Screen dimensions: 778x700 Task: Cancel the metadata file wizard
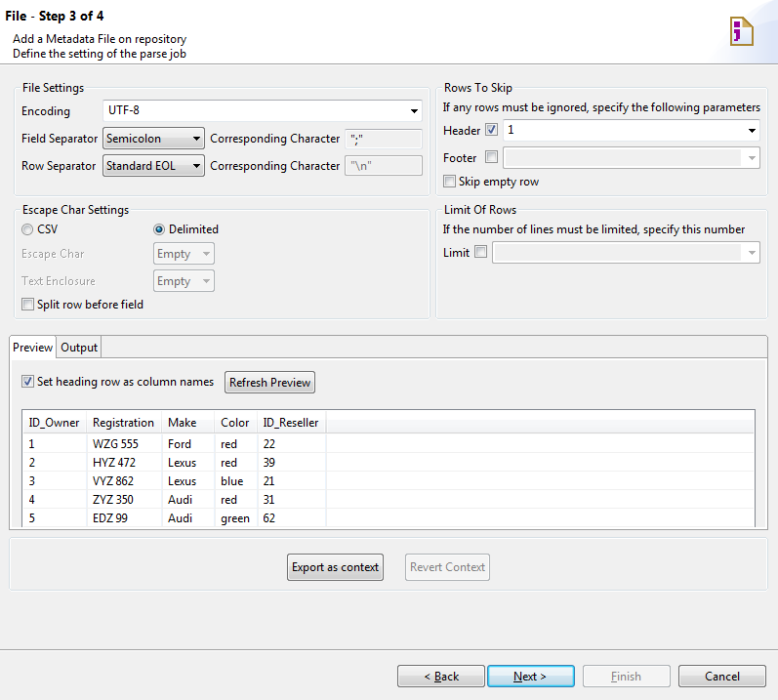pyautogui.click(x=722, y=677)
